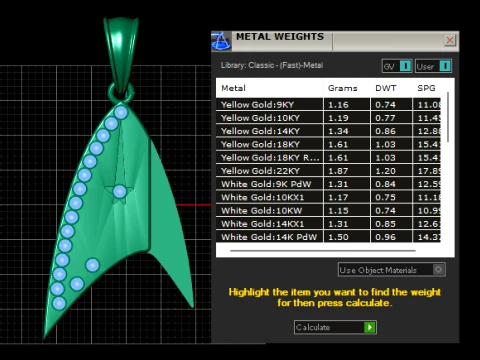The image size is (480, 360).
Task: Click the 1.34 grams value for 14KY
Action: click(338, 131)
